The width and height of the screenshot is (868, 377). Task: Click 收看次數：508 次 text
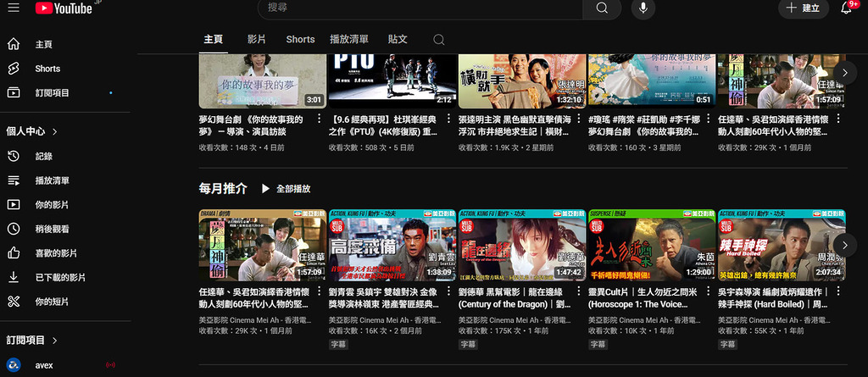click(358, 147)
